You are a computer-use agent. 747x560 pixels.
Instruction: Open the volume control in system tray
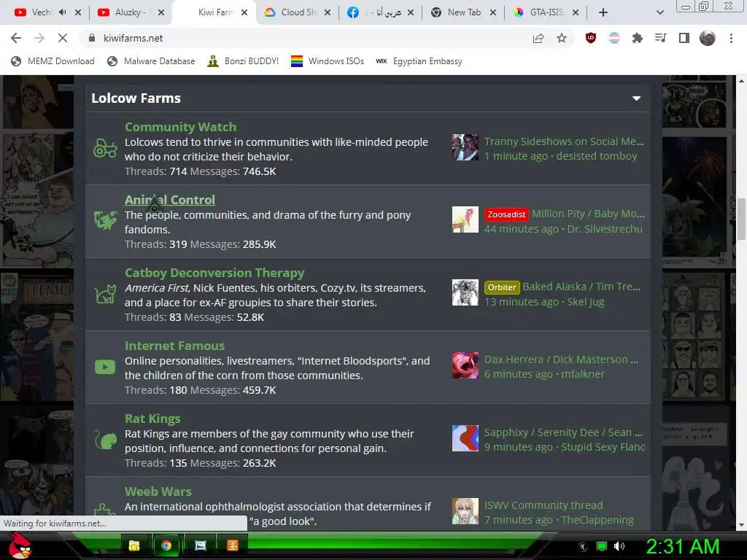click(x=619, y=546)
